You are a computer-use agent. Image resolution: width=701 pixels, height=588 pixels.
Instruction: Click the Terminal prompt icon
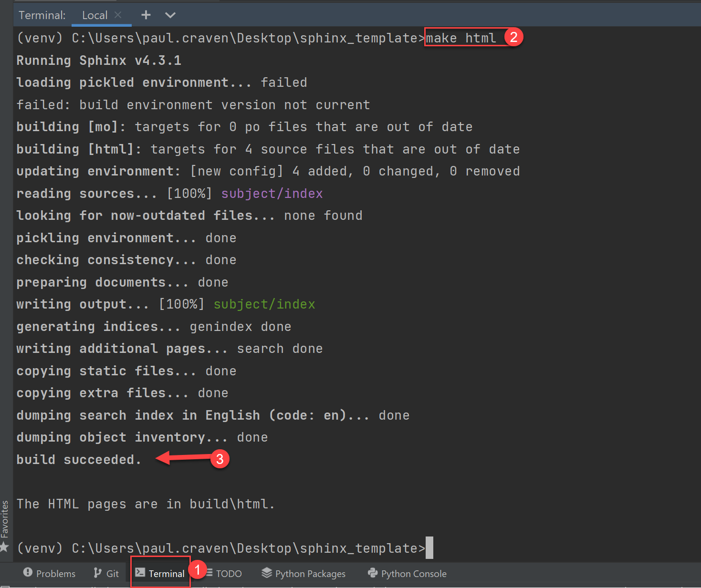[x=140, y=572]
